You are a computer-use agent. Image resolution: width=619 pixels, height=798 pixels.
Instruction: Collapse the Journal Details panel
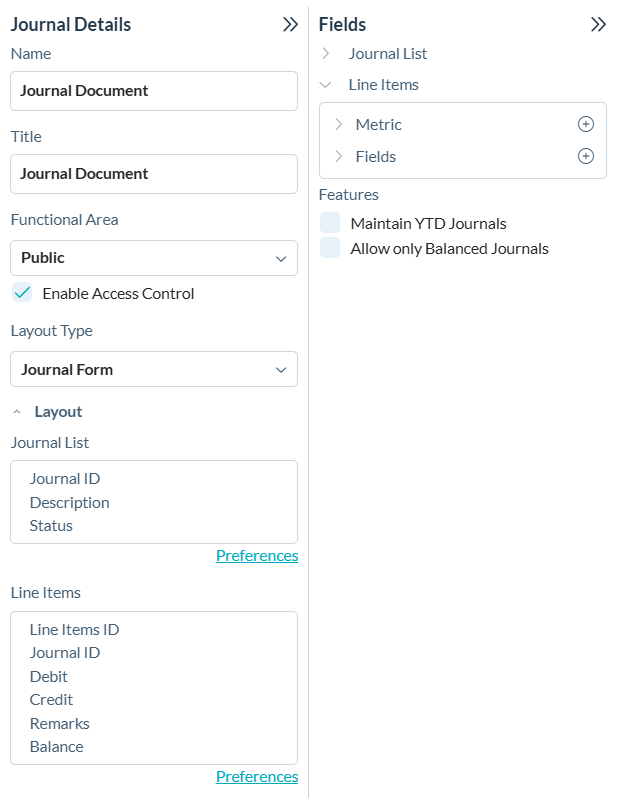290,25
